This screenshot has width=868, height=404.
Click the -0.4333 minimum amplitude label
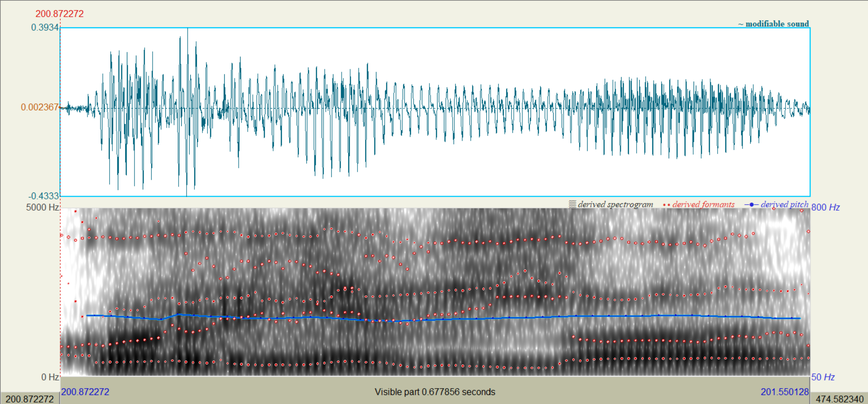(44, 196)
